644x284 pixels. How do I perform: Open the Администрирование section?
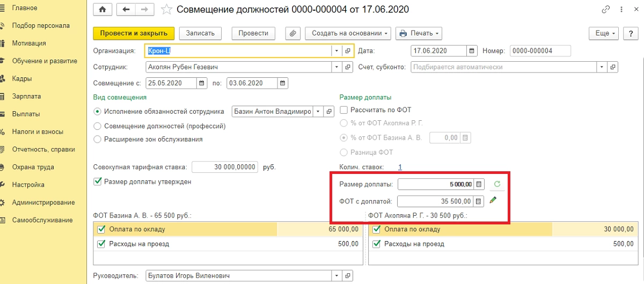coord(43,202)
